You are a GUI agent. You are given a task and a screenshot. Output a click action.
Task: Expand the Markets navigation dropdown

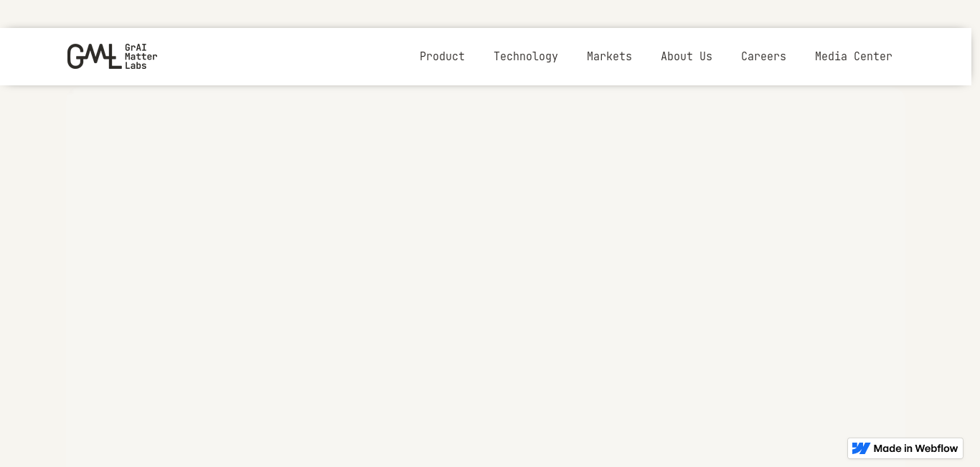pos(609,56)
